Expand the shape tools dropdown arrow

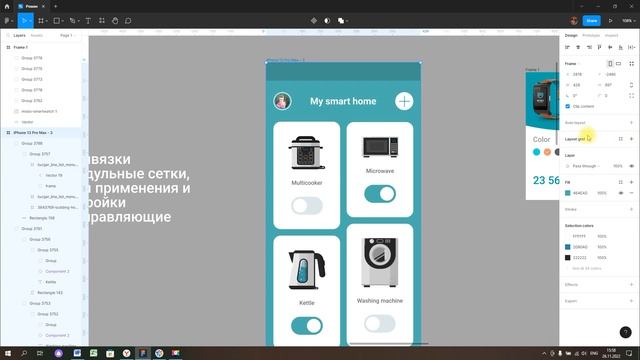[x=62, y=21]
